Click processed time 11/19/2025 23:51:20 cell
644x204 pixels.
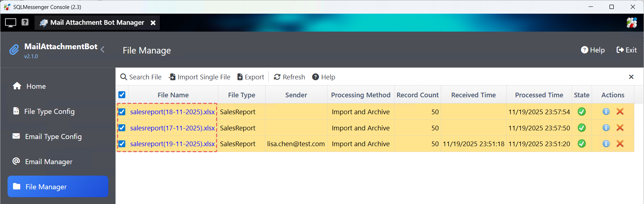[539, 144]
